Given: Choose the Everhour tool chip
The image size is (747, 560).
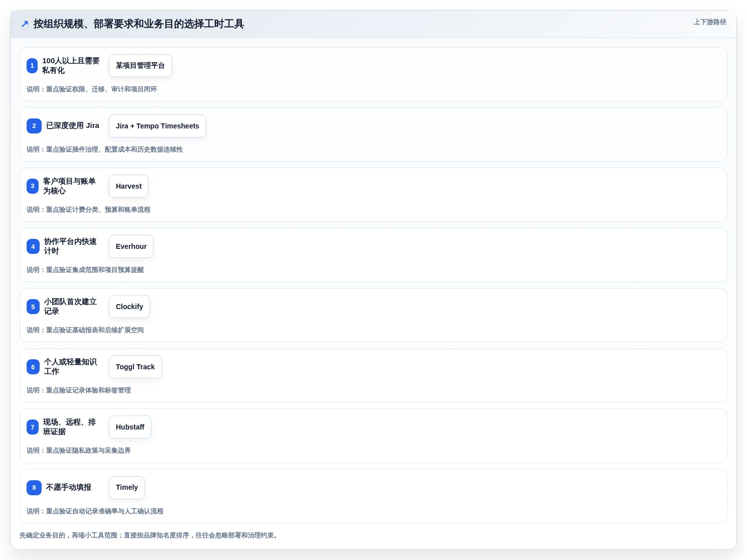Looking at the screenshot, I should (x=131, y=246).
